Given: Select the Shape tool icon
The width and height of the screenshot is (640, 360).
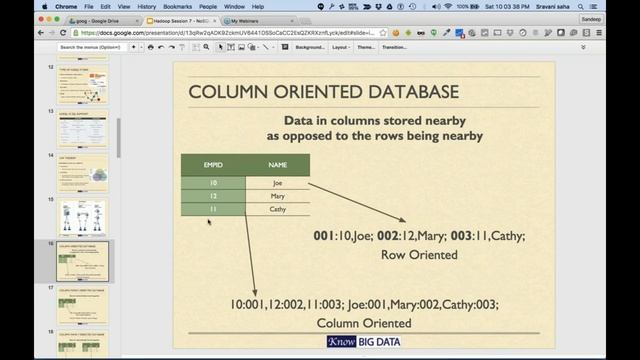Looking at the screenshot, I should [x=252, y=47].
